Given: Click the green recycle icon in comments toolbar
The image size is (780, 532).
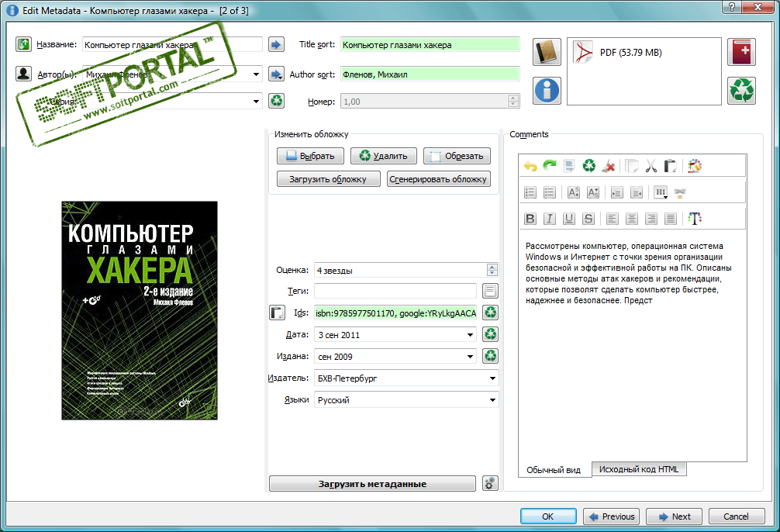Looking at the screenshot, I should (x=589, y=166).
